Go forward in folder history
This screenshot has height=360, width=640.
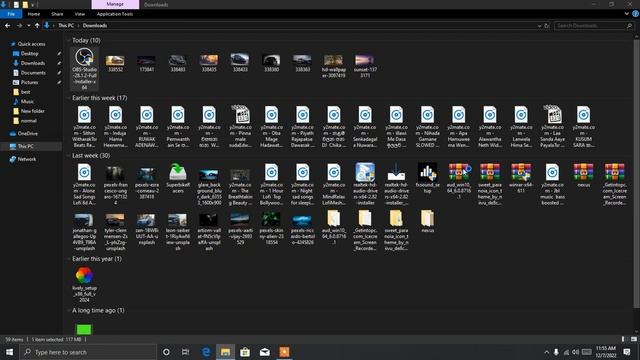pos(19,25)
